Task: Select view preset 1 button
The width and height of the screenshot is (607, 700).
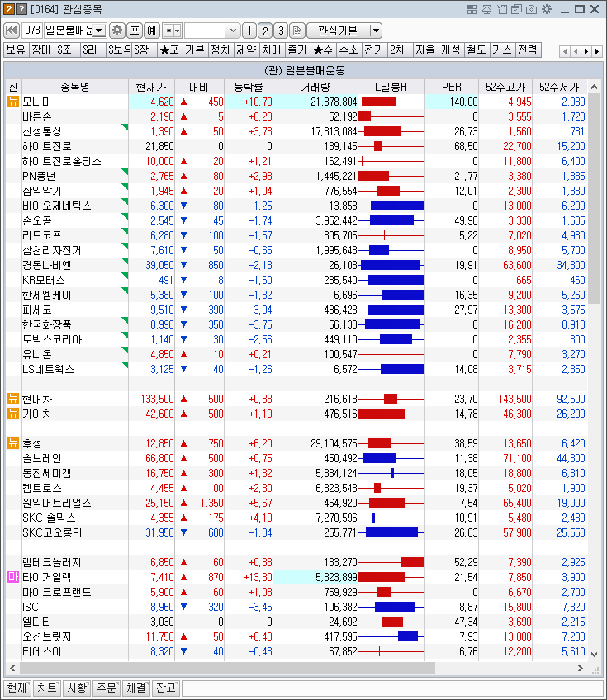Action: tap(249, 31)
